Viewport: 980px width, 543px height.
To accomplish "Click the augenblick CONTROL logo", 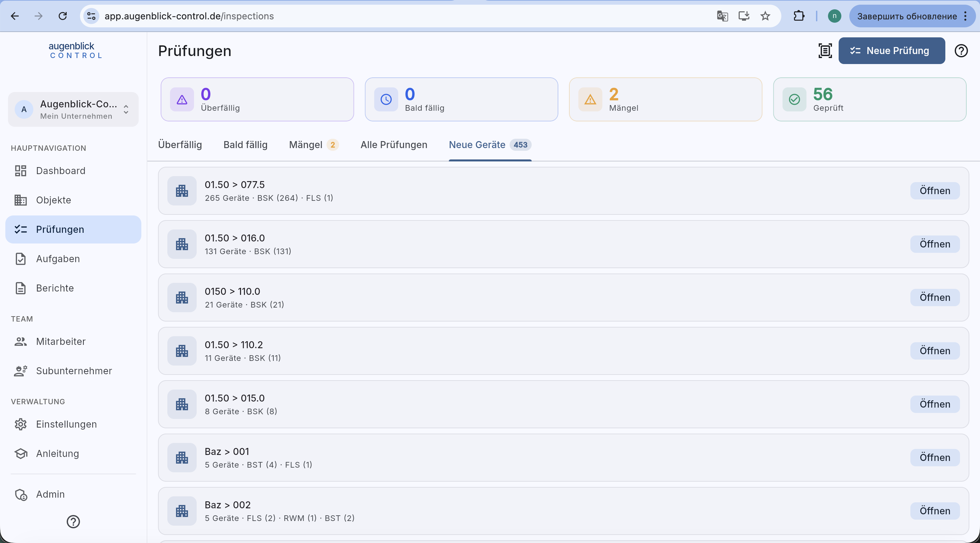I will (75, 50).
